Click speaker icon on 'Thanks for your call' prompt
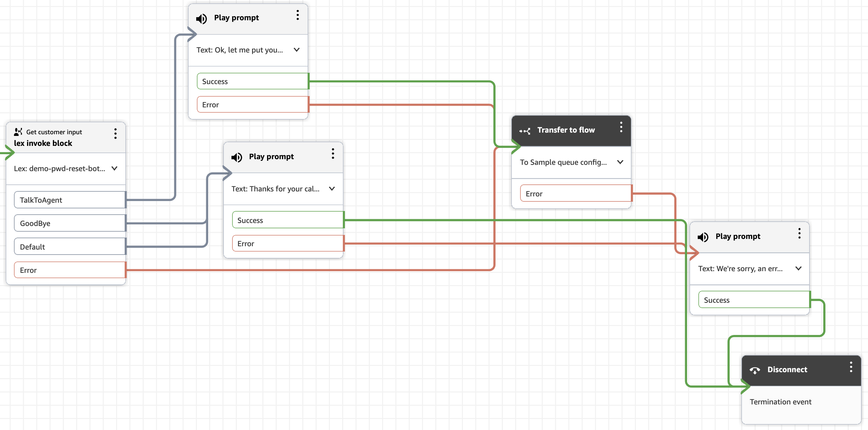This screenshot has width=868, height=430. pos(236,157)
